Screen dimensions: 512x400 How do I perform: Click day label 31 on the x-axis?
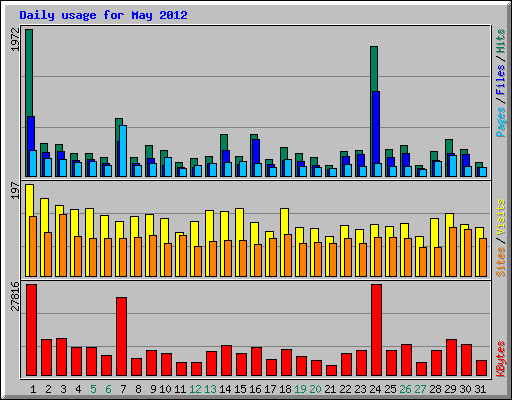point(480,389)
